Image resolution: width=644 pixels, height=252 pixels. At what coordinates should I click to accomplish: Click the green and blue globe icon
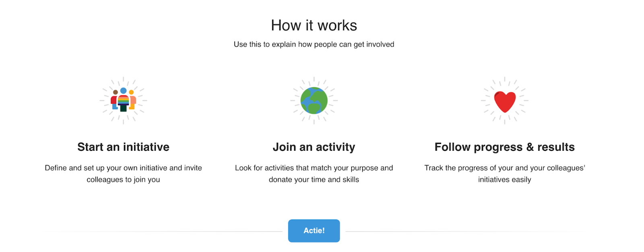tap(314, 100)
